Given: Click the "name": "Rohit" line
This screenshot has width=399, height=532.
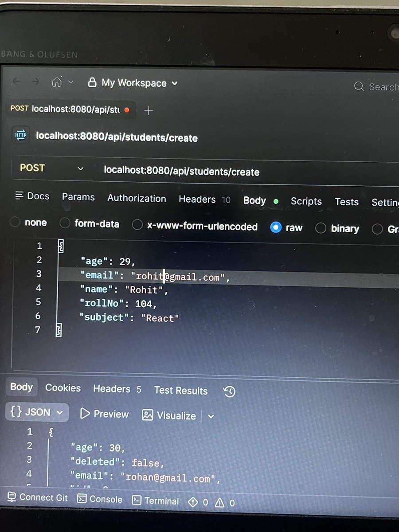Looking at the screenshot, I should tap(124, 290).
